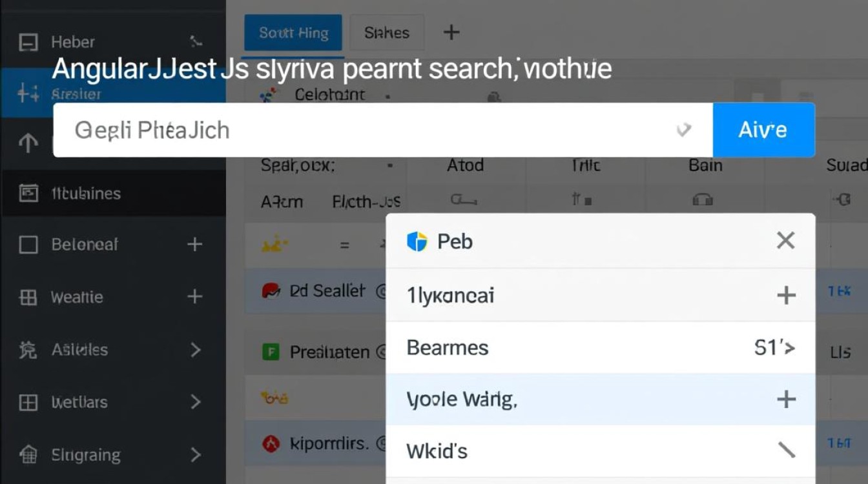Click the Weattie grid icon in sidebar
868x484 pixels.
[28, 297]
